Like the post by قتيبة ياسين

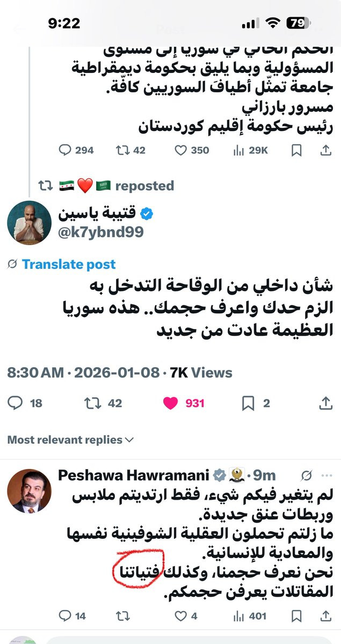point(171,403)
